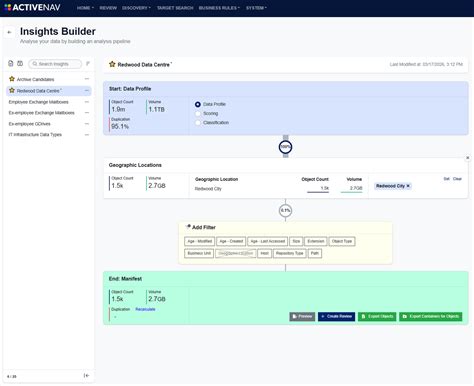
Task: Add the Age - Last Accessed filter
Action: (268, 241)
